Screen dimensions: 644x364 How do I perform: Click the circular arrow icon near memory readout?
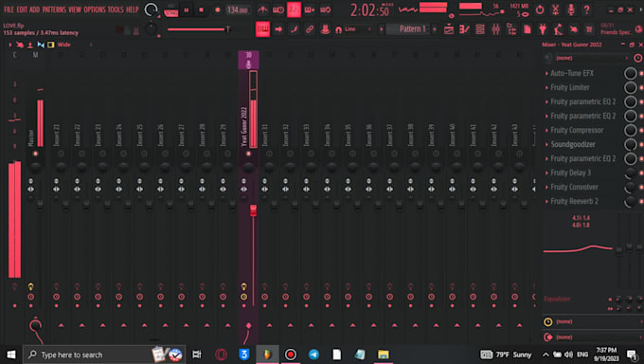click(x=540, y=9)
